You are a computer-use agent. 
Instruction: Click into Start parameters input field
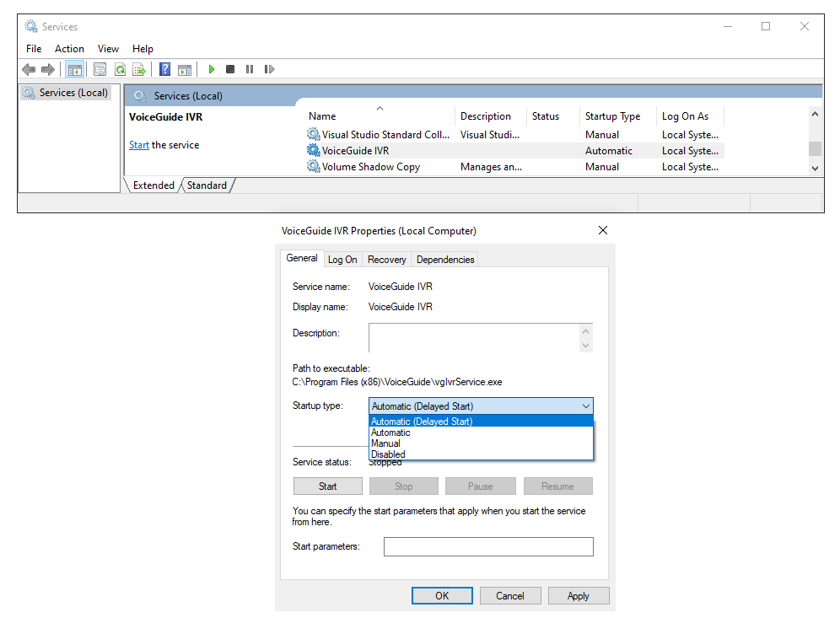tap(488, 546)
